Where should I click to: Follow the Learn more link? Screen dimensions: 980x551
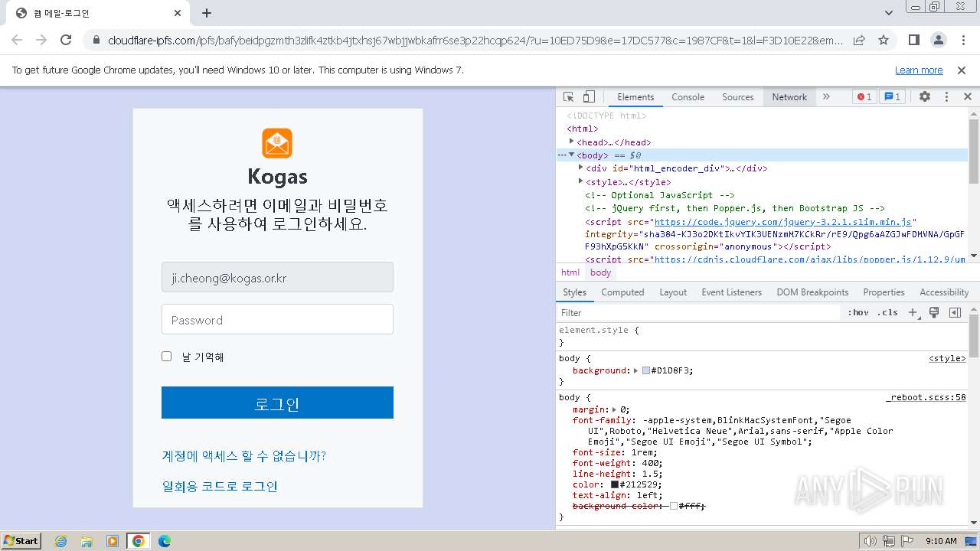tap(919, 70)
